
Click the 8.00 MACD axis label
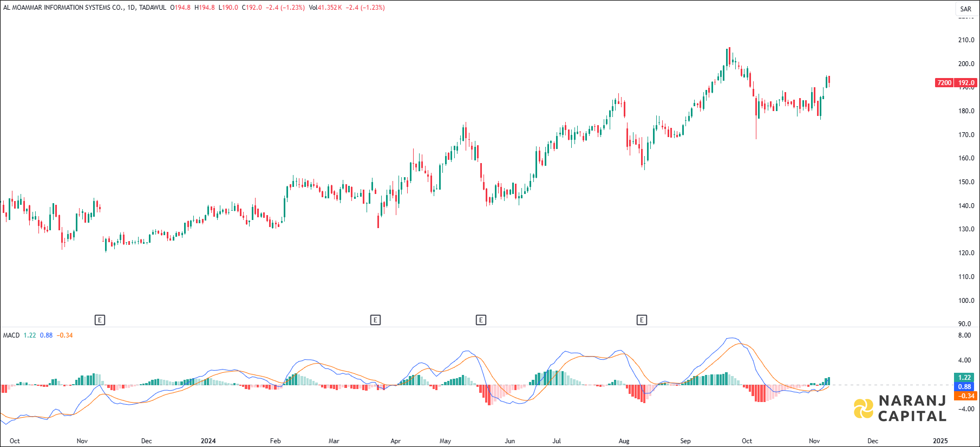tap(964, 335)
